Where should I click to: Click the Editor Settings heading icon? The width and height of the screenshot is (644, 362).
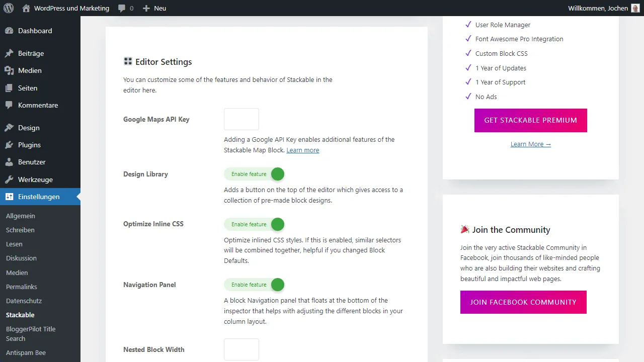128,61
